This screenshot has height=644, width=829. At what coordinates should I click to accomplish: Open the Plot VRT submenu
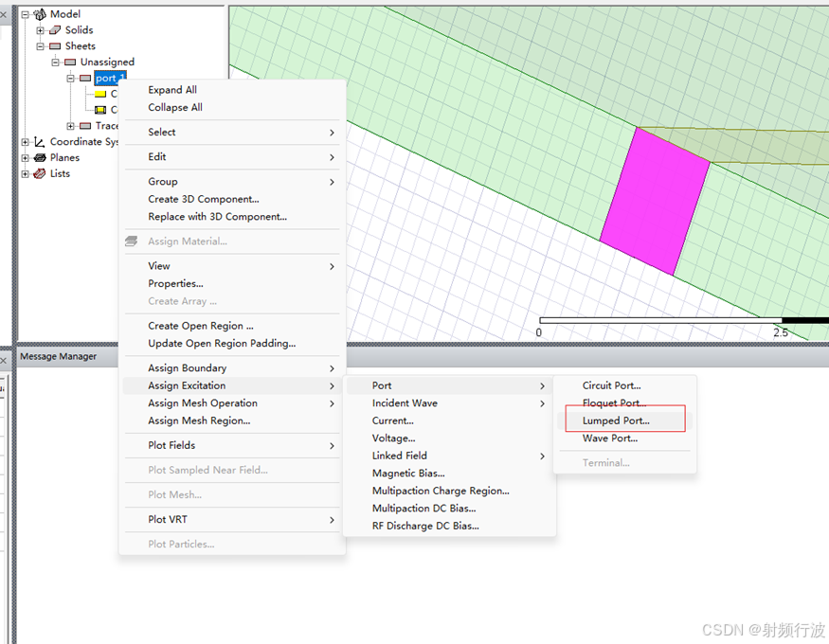point(233,519)
